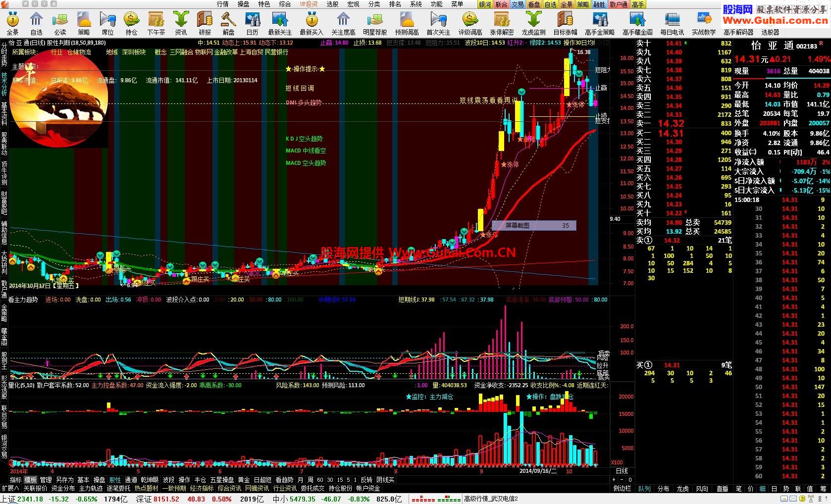The image size is (831, 504).
Task: Open the 持仓 holdings coin icon
Action: (131, 23)
